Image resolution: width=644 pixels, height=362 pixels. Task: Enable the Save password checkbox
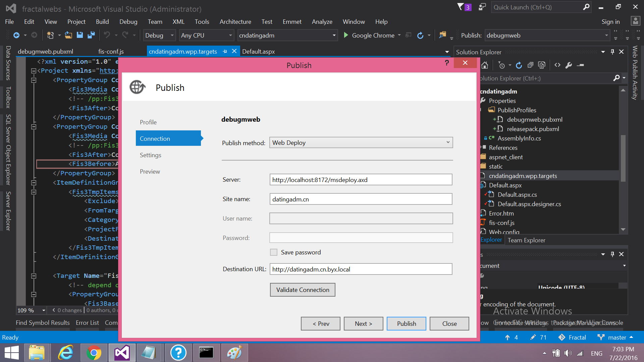273,252
